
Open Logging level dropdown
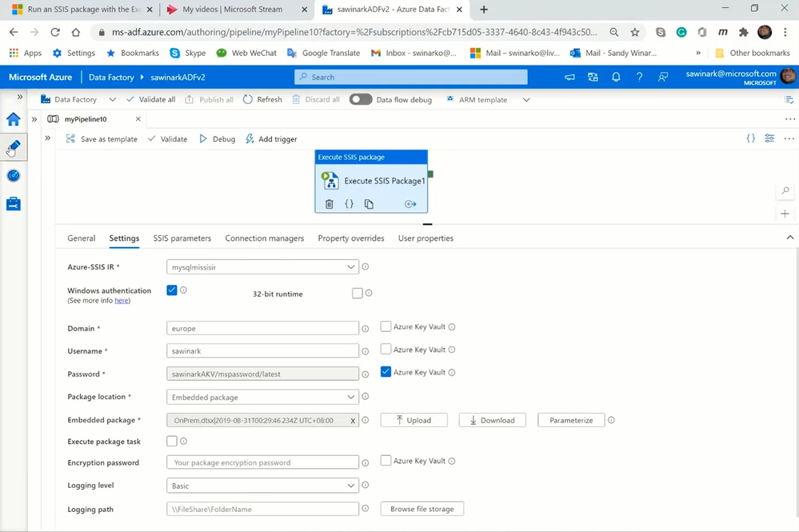pyautogui.click(x=262, y=486)
